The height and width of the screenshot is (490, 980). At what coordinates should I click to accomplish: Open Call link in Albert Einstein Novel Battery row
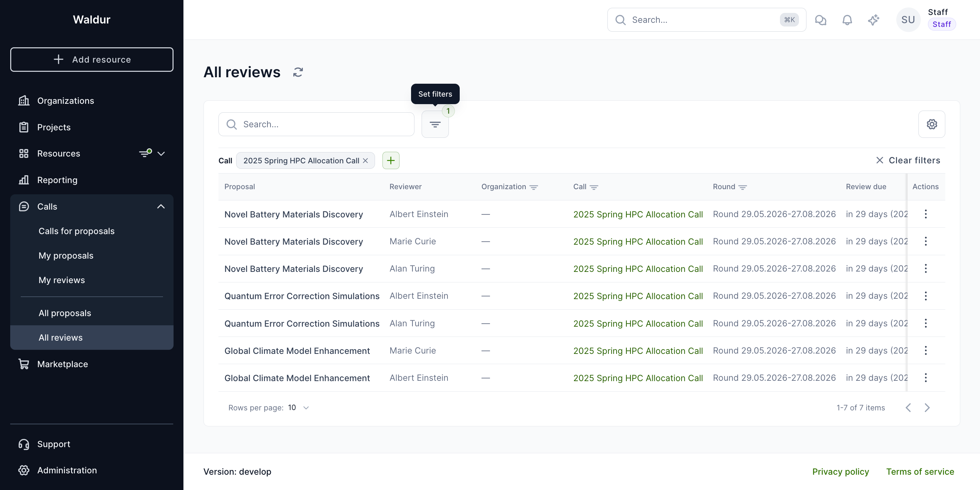pos(638,214)
